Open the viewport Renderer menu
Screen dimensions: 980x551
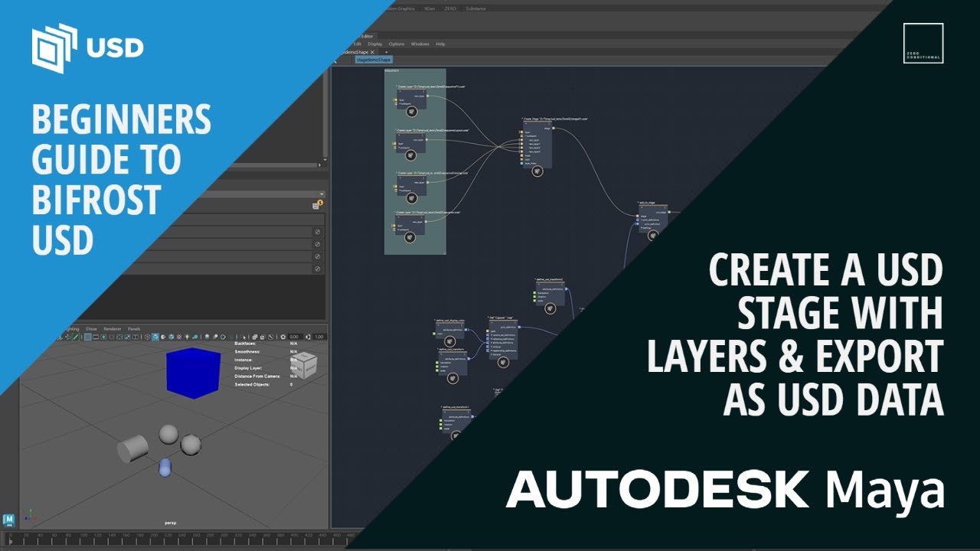[113, 328]
